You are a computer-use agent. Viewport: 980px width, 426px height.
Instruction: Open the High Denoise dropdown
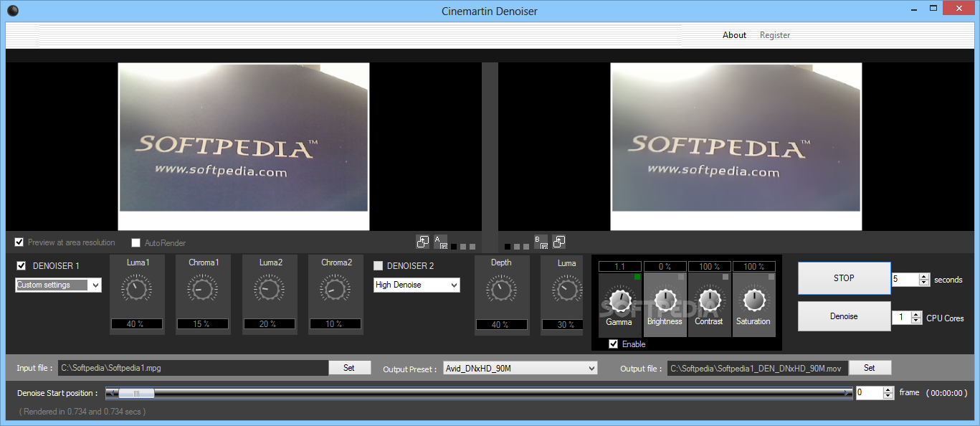coord(417,285)
